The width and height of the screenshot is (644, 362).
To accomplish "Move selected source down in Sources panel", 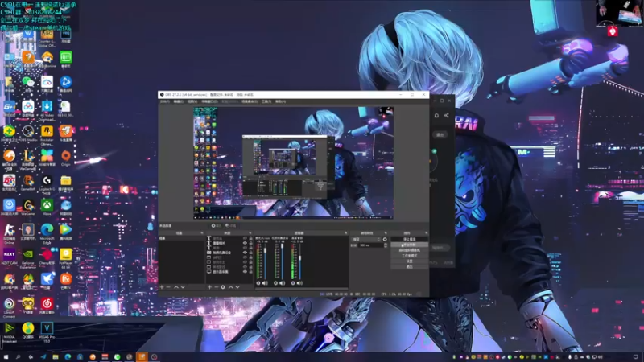I will click(x=237, y=287).
